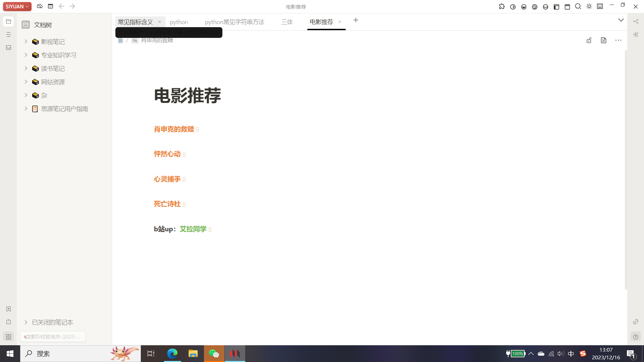Screen dimensions: 644x362
Task: Open WeChat from the Windows taskbar
Action: [214, 354]
